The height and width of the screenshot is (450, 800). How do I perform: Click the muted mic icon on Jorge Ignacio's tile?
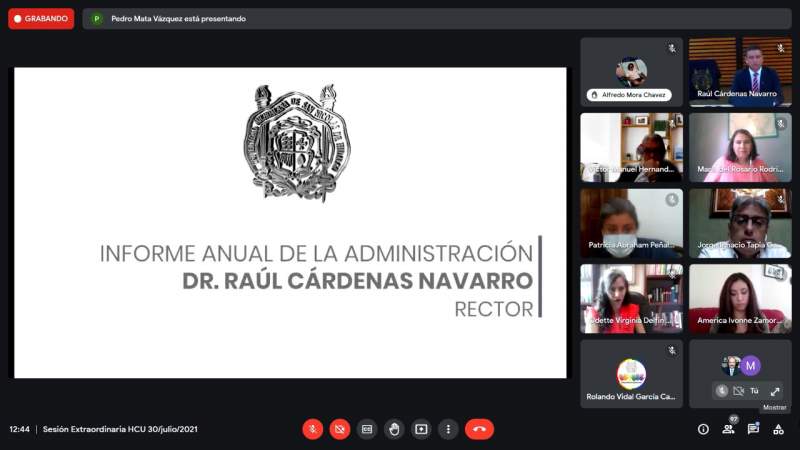[x=781, y=199]
